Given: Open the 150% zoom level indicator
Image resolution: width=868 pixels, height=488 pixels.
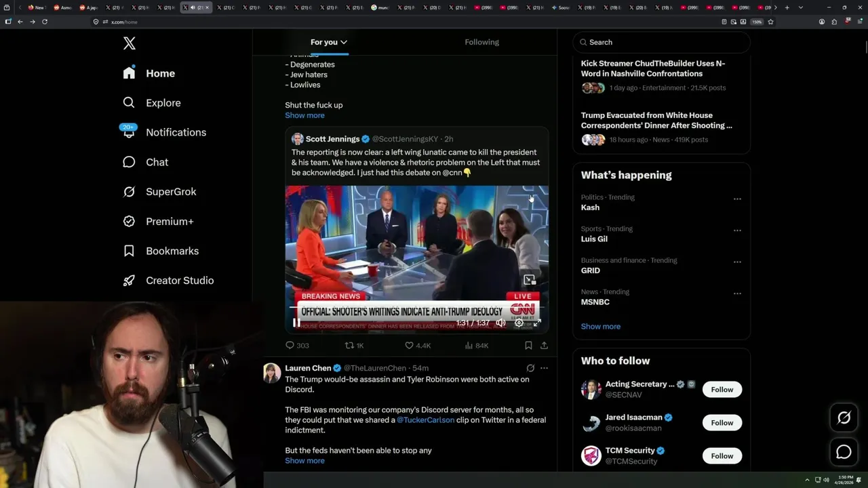Looking at the screenshot, I should [x=756, y=22].
